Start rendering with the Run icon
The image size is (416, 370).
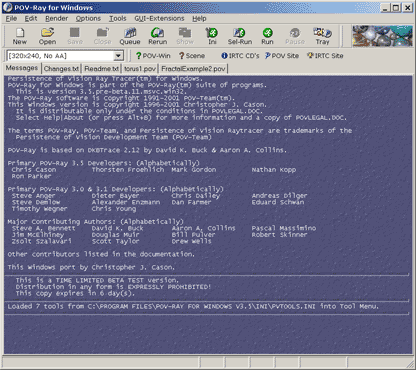[267, 36]
